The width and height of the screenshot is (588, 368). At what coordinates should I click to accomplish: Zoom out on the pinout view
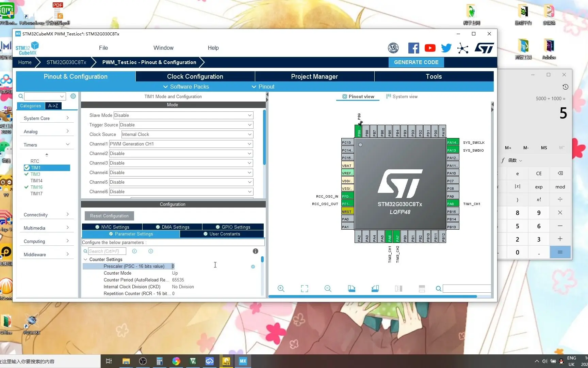click(x=328, y=289)
